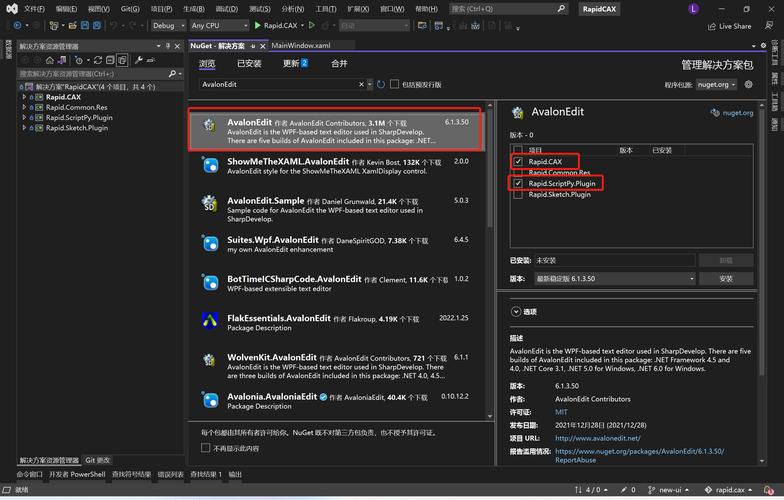This screenshot has height=500, width=784.
Task: Refresh the NuGet package search results
Action: coord(381,84)
